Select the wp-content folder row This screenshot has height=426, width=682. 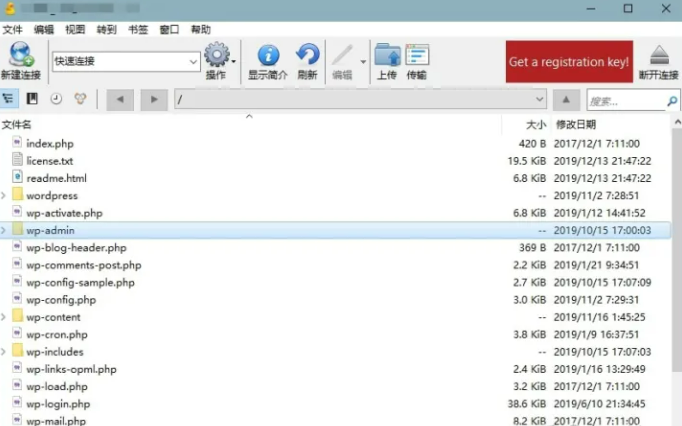(335, 317)
